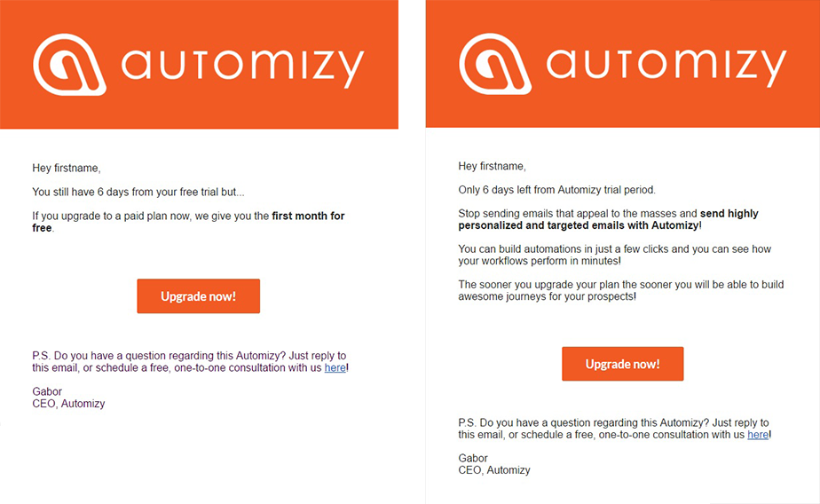Image resolution: width=820 pixels, height=504 pixels.
Task: Click the Automizy logo icon in right email
Action: click(495, 64)
